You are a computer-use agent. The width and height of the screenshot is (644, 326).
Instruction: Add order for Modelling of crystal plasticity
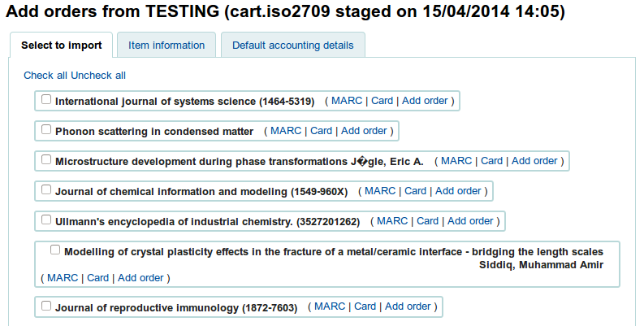(x=140, y=278)
